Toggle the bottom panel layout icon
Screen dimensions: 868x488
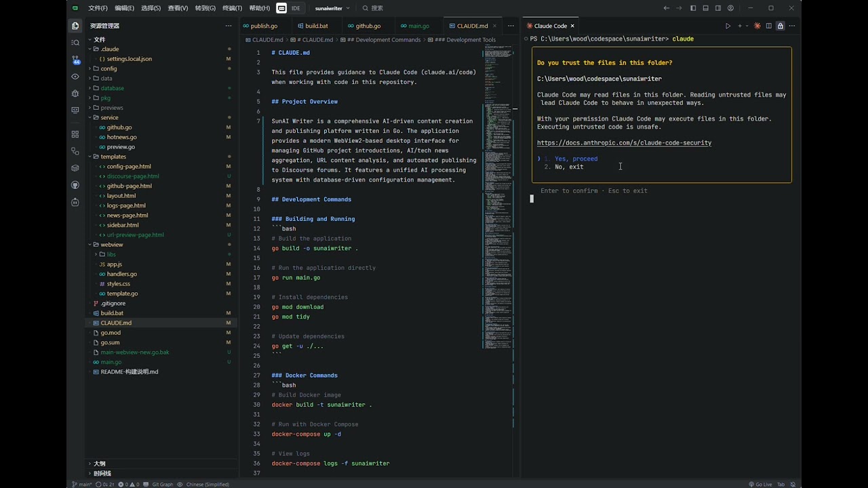[706, 8]
